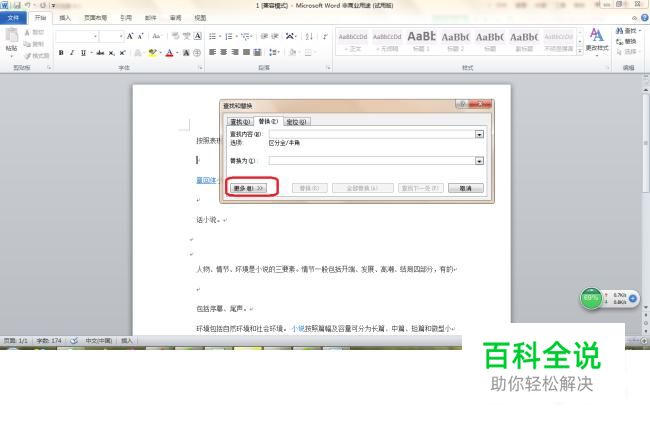The width and height of the screenshot is (650, 427).
Task: Open the line spacing dropdown
Action: click(274, 52)
